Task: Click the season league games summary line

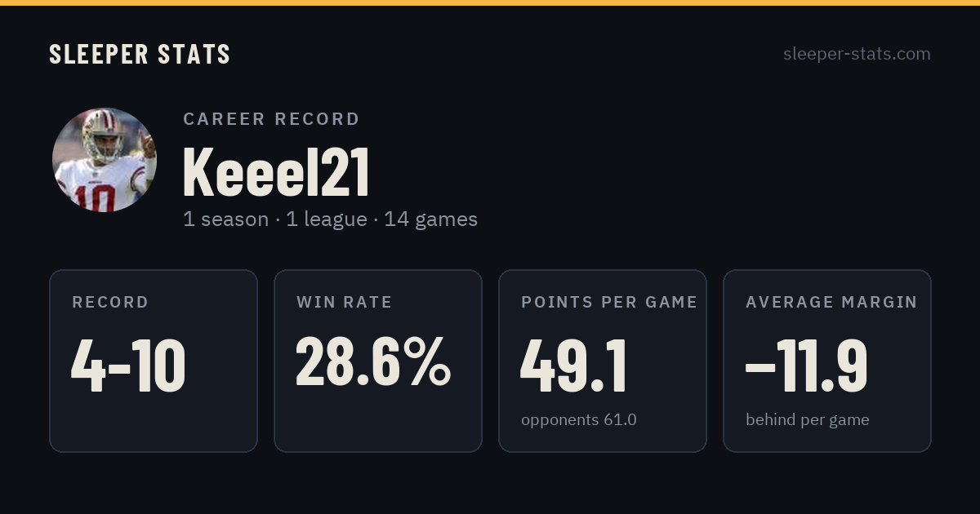Action: pyautogui.click(x=330, y=219)
